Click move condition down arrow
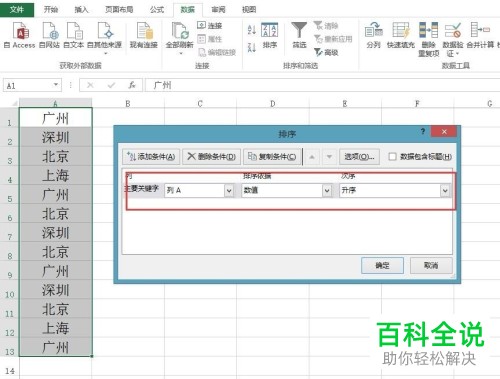The width and height of the screenshot is (500, 379). 329,157
